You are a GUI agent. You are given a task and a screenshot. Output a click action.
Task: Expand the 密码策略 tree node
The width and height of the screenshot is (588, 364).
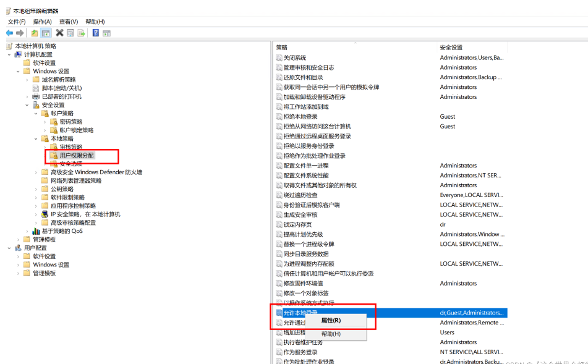[x=45, y=122]
